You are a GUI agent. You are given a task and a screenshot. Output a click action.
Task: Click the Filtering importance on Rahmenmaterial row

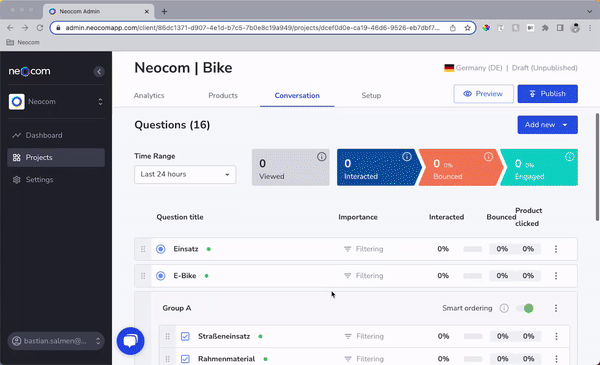point(364,359)
